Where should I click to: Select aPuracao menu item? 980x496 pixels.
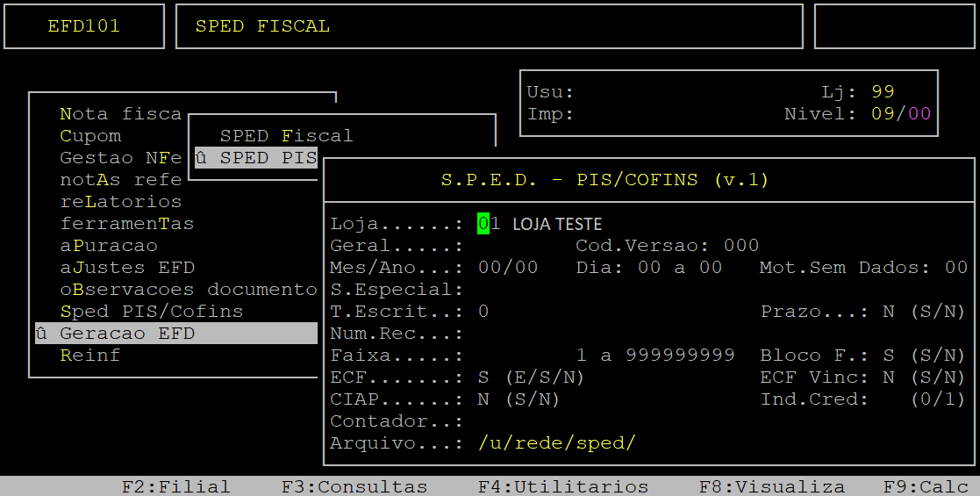(x=109, y=245)
